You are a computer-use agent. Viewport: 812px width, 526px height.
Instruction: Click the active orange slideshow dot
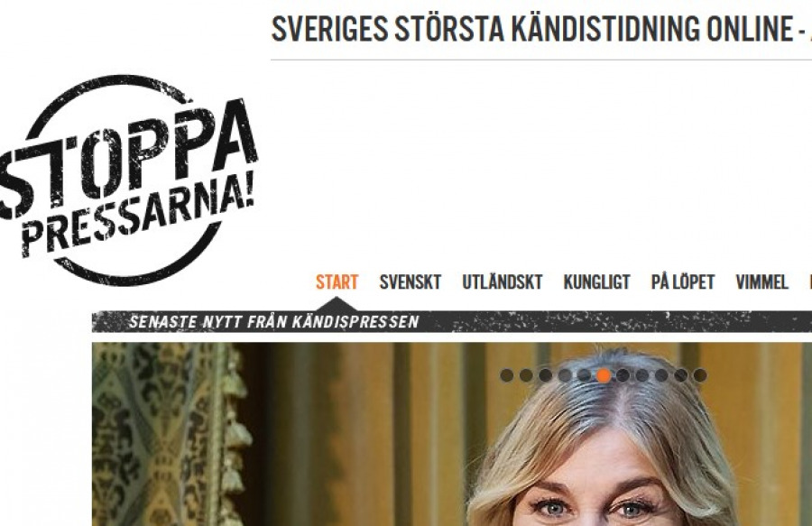604,375
